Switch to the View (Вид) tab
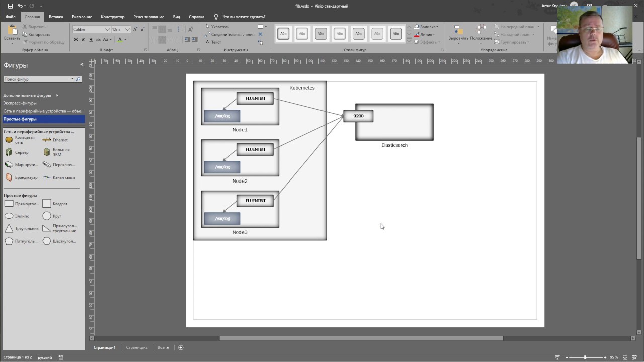644x362 pixels. pos(177,17)
